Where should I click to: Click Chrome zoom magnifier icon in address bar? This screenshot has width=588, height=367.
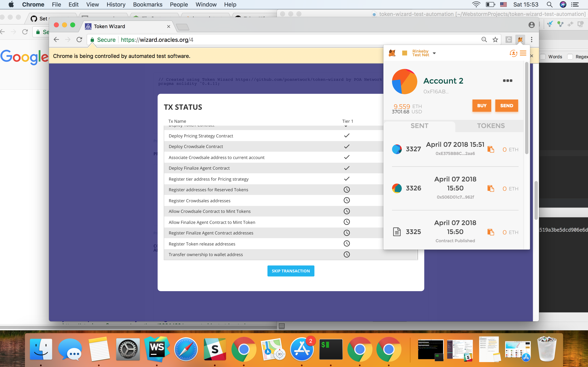tap(484, 40)
